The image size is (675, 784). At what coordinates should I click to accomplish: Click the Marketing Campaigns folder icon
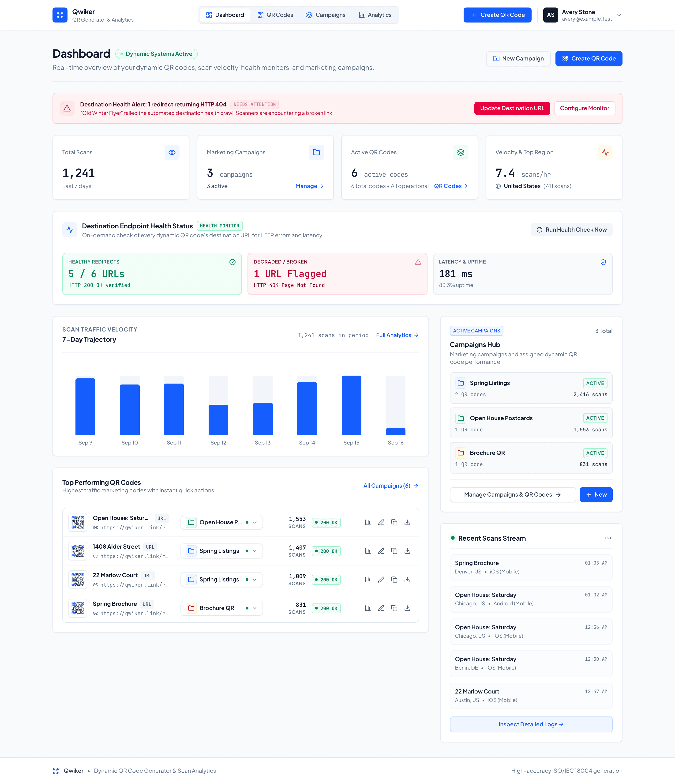(x=316, y=152)
